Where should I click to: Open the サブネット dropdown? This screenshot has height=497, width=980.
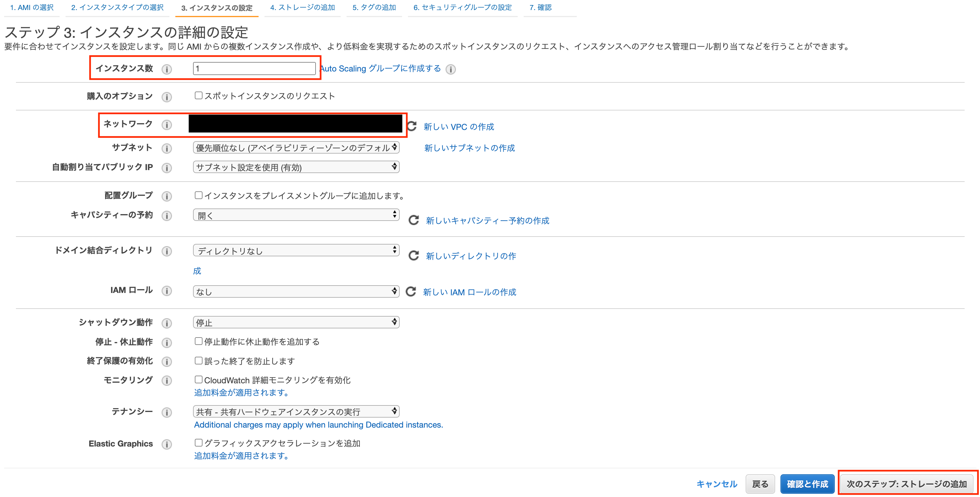[296, 148]
